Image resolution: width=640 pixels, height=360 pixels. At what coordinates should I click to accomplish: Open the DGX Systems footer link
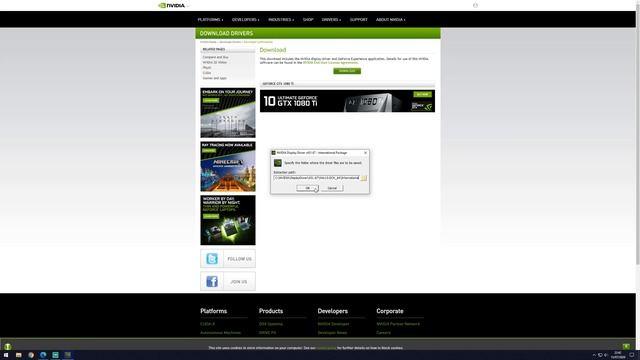[x=271, y=324]
